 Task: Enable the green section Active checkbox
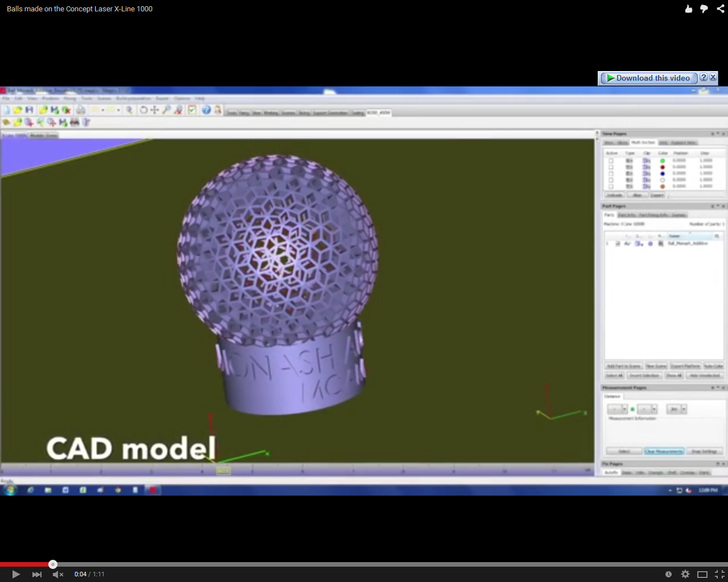[x=611, y=161]
